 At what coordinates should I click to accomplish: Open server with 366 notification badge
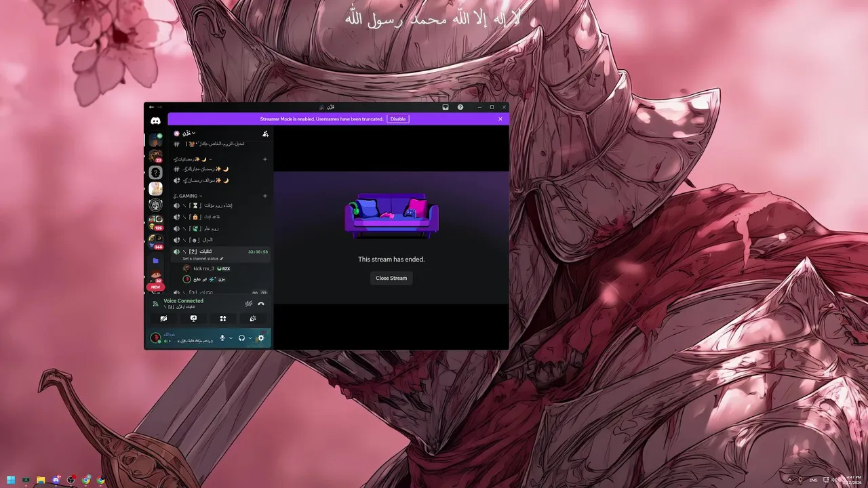click(x=155, y=241)
